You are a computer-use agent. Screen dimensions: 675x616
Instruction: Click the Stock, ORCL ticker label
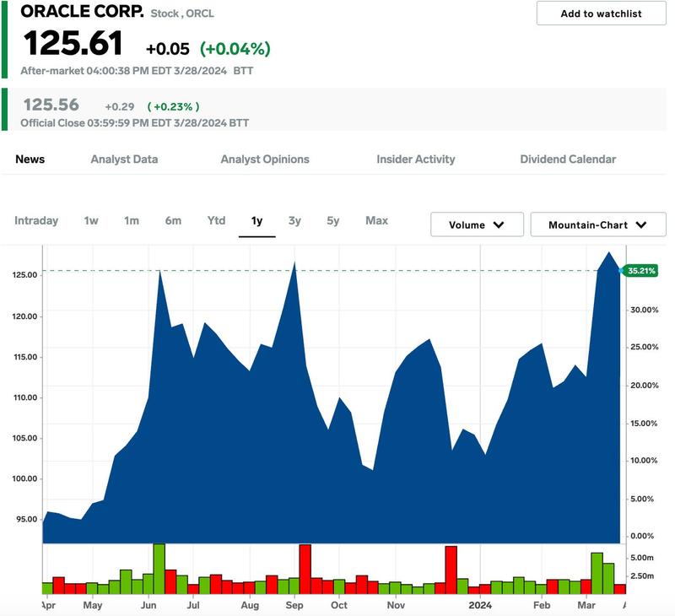(x=182, y=14)
